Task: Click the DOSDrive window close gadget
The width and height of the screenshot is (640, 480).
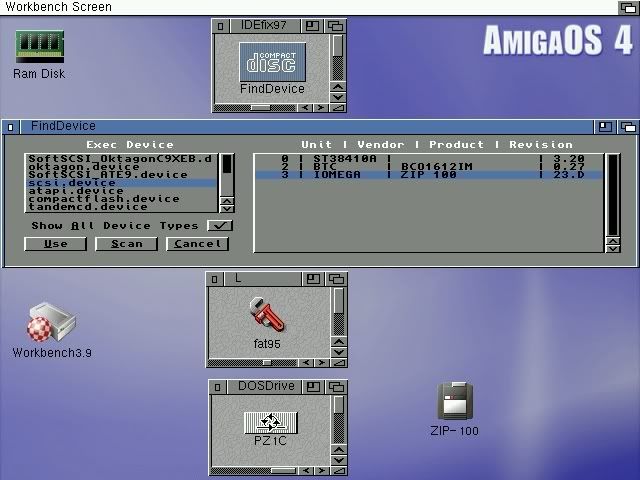Action: 218,387
